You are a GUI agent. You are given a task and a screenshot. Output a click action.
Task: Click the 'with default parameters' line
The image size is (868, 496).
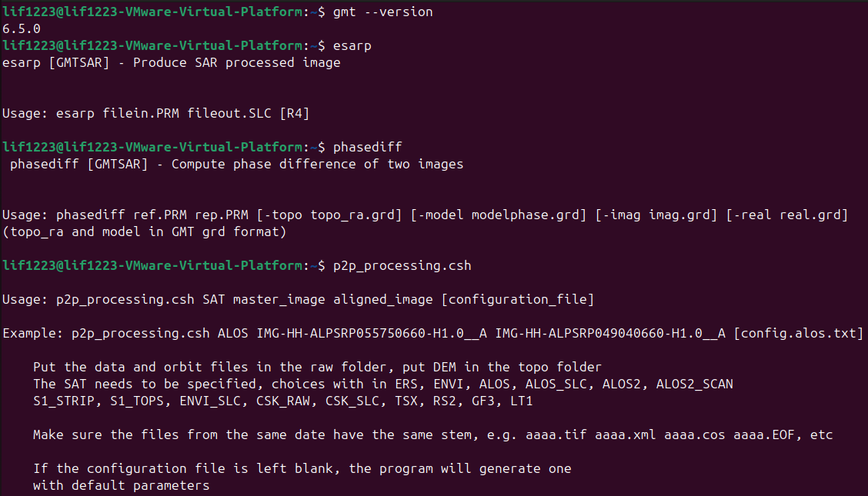click(121, 485)
